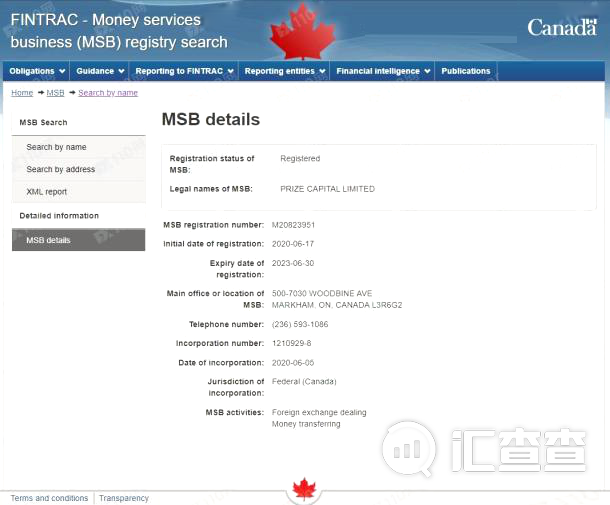Open XML report in sidebar

coord(79,192)
